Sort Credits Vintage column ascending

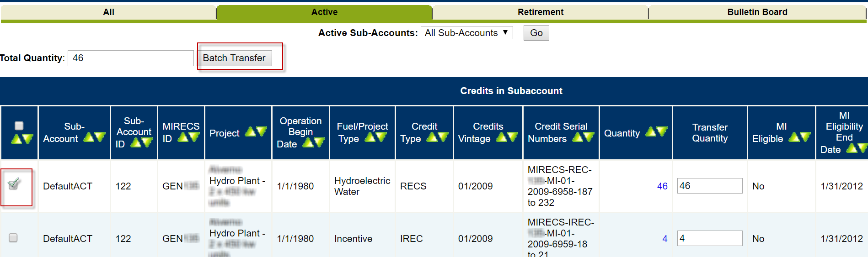pos(501,137)
